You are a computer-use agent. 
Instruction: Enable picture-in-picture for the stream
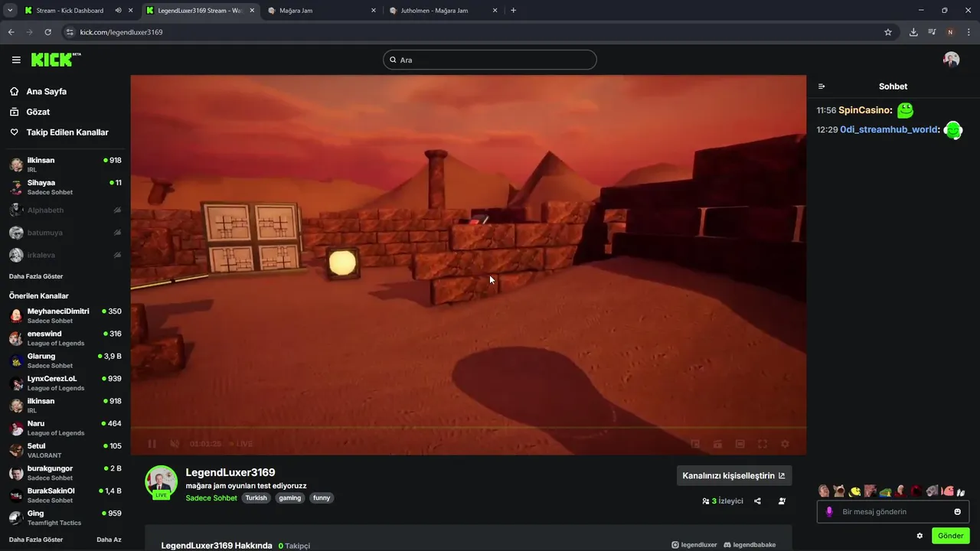pos(695,444)
